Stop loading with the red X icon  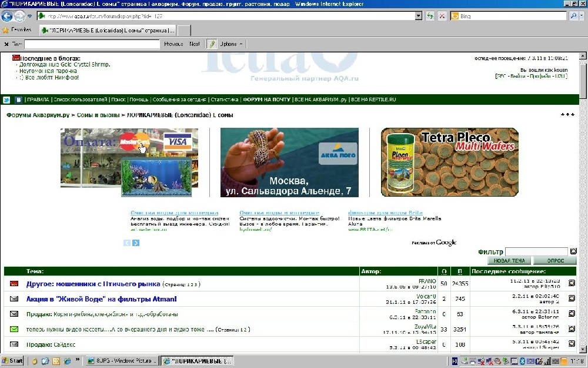click(442, 16)
